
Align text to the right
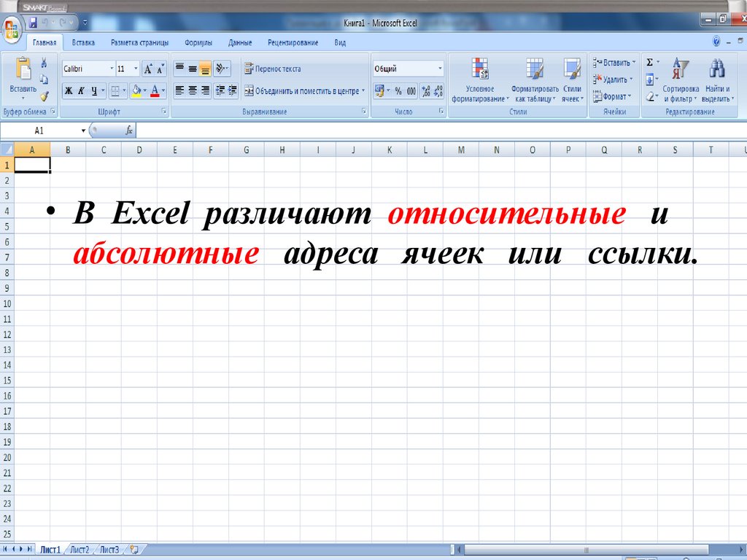tap(205, 90)
